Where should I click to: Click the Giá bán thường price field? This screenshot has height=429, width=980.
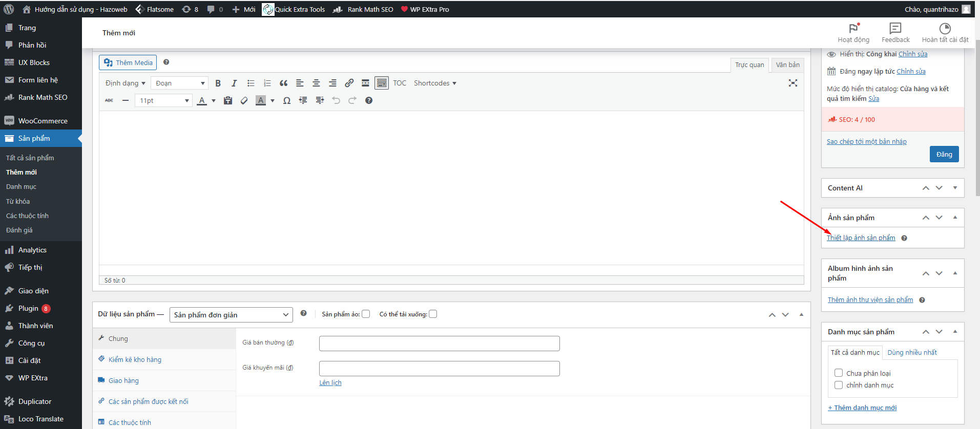439,344
